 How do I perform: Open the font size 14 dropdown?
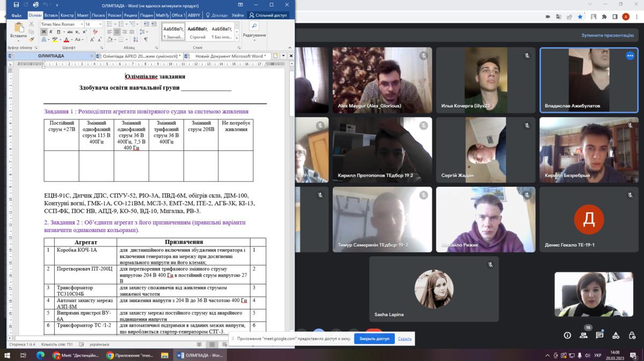click(94, 24)
